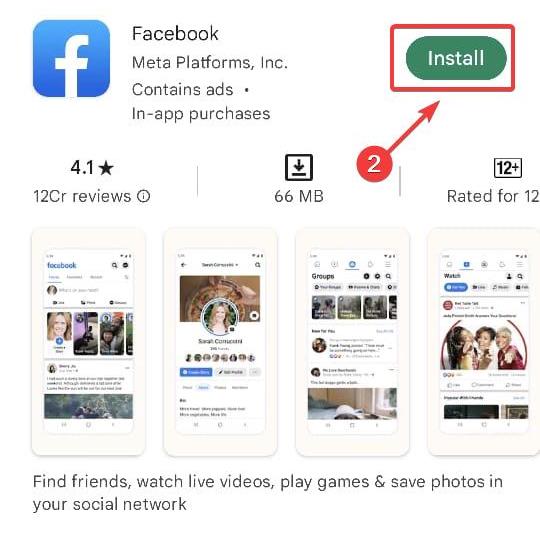The width and height of the screenshot is (540, 535).
Task: View the Watch screenshot thumbnail
Action: tap(484, 341)
